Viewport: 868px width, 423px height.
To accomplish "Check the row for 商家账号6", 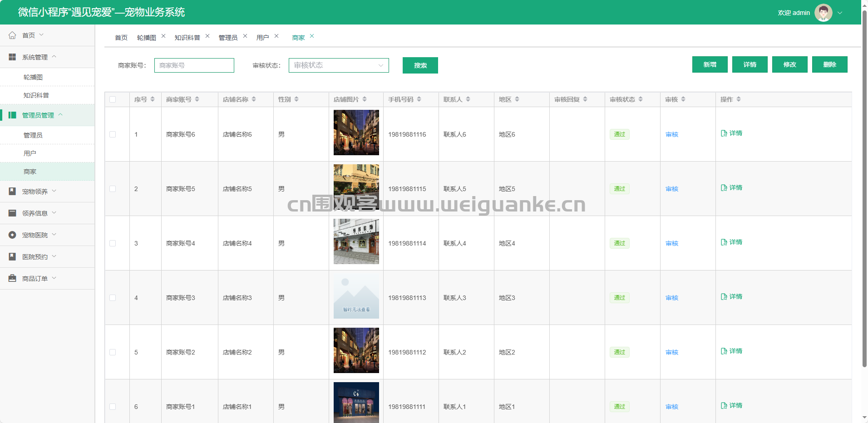I will 113,134.
